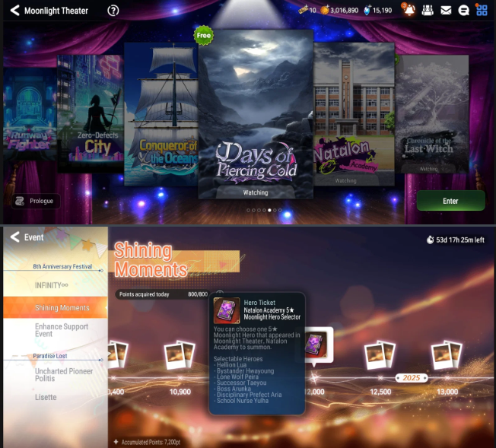This screenshot has width=496, height=448.
Task: Select the Chronicle of the Last Witch poster
Action: [432, 114]
